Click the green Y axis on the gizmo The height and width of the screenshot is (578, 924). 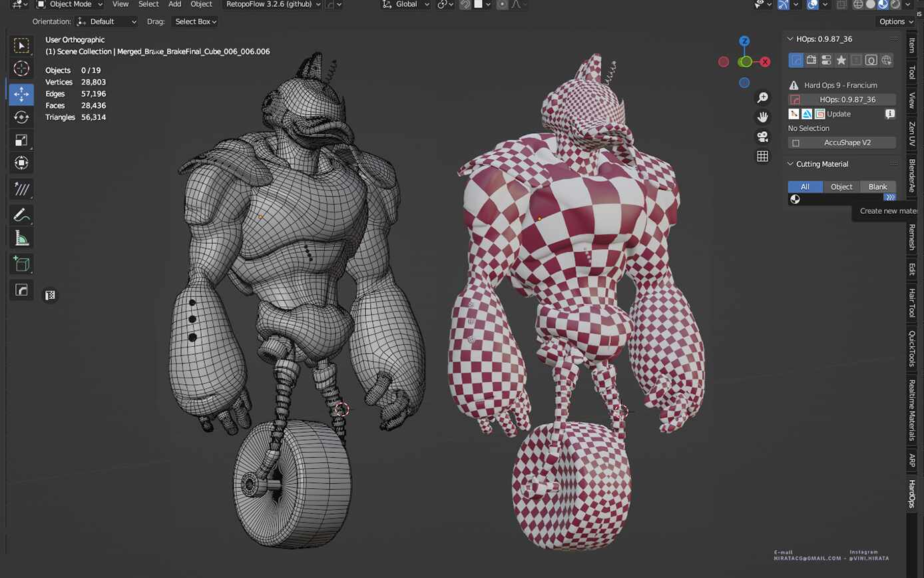pos(746,62)
